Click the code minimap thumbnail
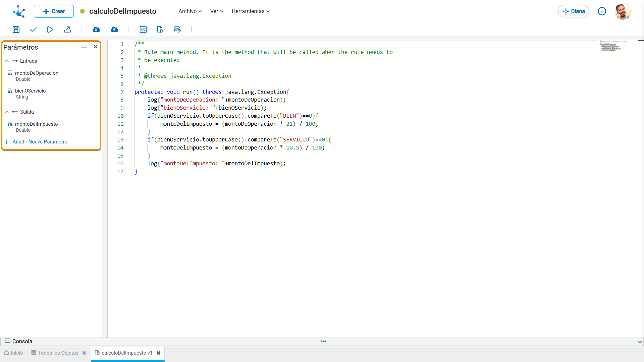 pyautogui.click(x=614, y=46)
